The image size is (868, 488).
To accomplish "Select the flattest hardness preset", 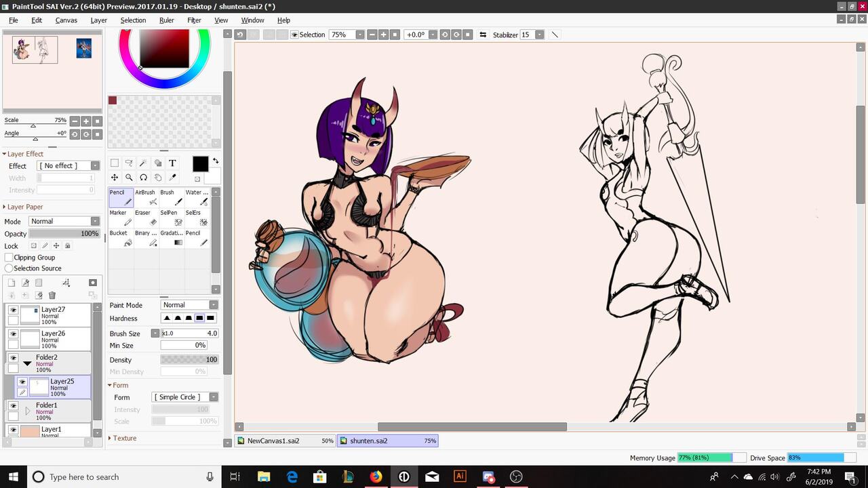I will (x=211, y=319).
